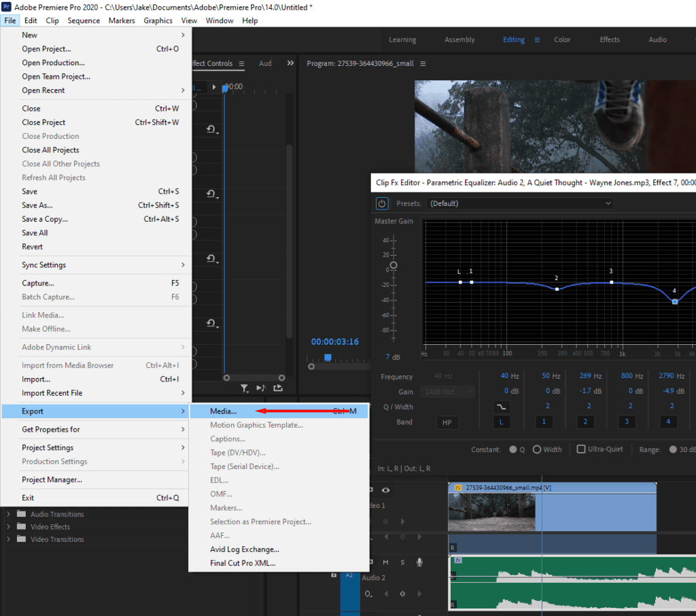
Task: Open the Sync Settings submenu
Action: click(x=96, y=264)
